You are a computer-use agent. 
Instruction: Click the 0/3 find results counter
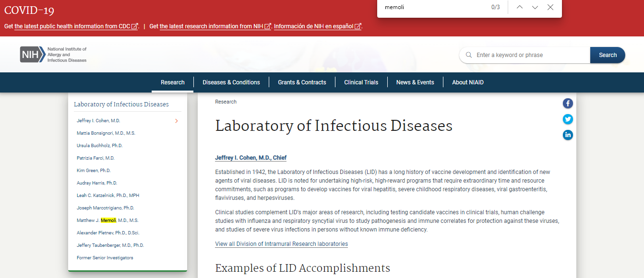[x=495, y=7]
